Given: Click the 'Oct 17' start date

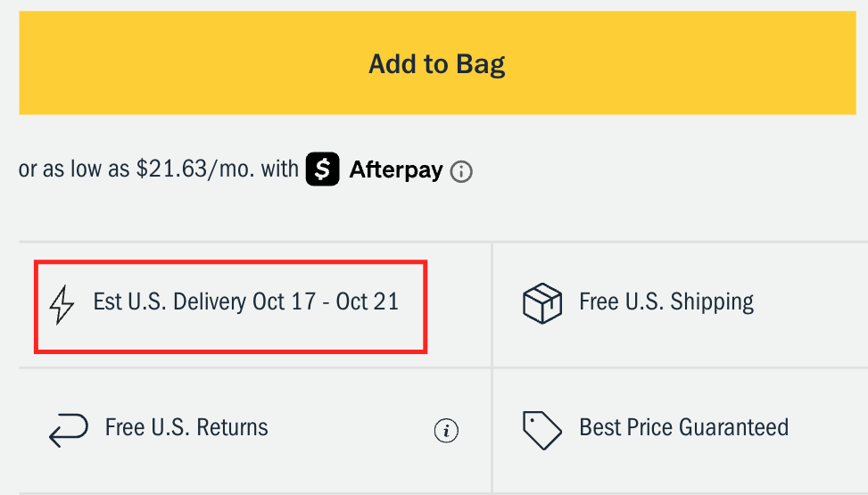Looking at the screenshot, I should coord(284,301).
